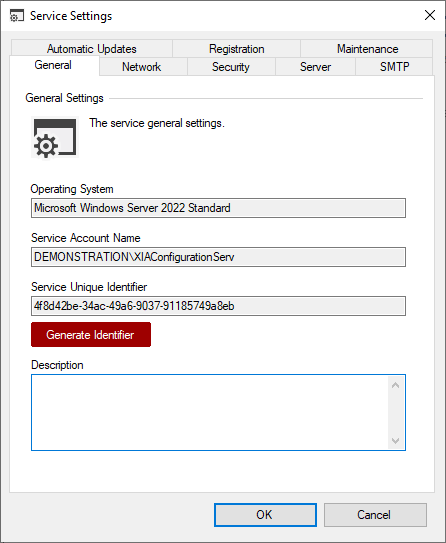The width and height of the screenshot is (446, 543).
Task: Open the SMTP tab
Action: 394,66
